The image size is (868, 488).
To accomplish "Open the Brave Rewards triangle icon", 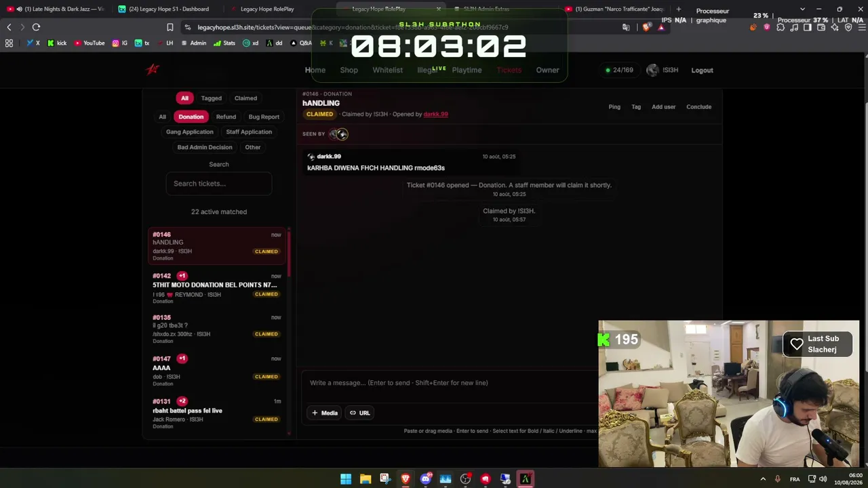I will [661, 27].
